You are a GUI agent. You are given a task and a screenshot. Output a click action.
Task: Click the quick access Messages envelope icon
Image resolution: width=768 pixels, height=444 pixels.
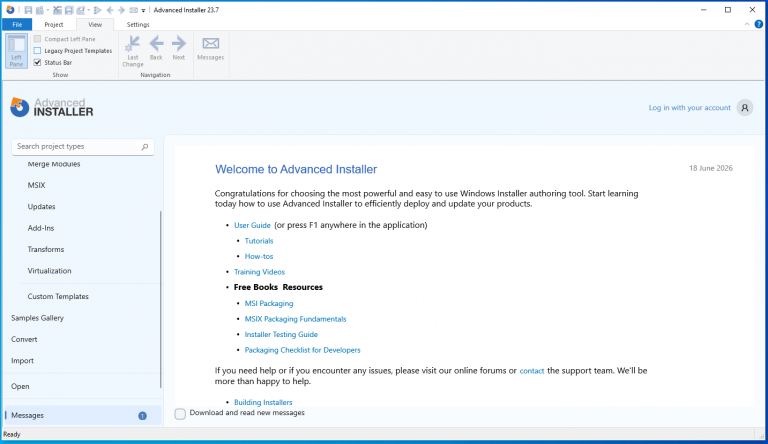pos(133,10)
